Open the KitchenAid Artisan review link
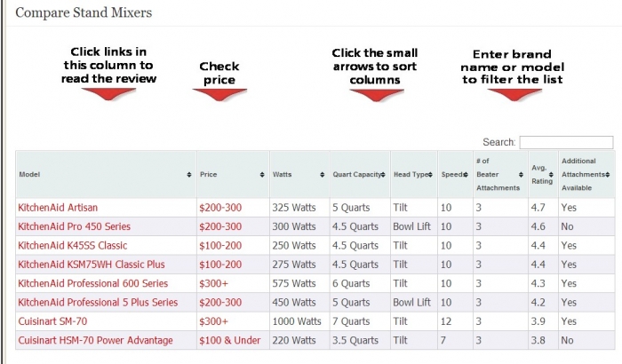622x364 pixels. pyautogui.click(x=58, y=208)
